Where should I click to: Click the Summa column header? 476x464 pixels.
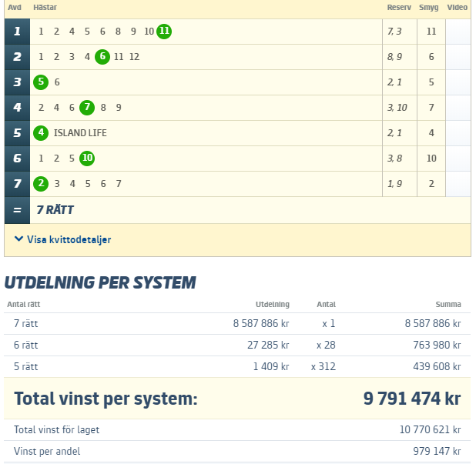click(x=448, y=304)
